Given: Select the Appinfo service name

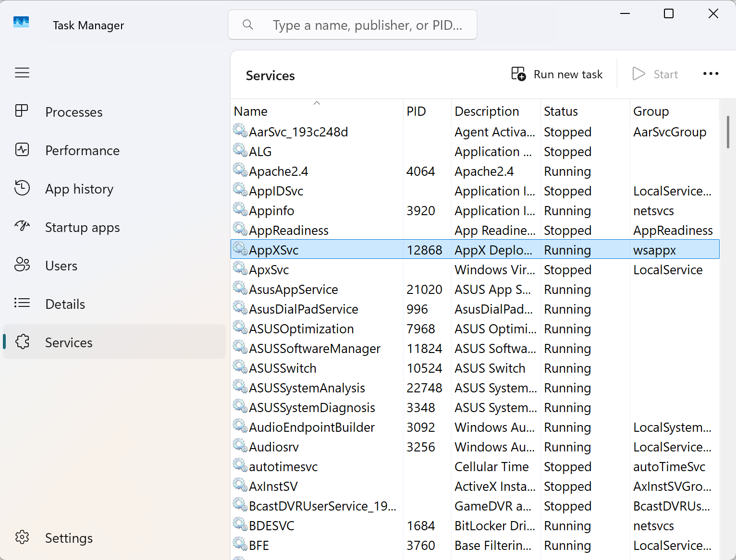Looking at the screenshot, I should pyautogui.click(x=271, y=210).
